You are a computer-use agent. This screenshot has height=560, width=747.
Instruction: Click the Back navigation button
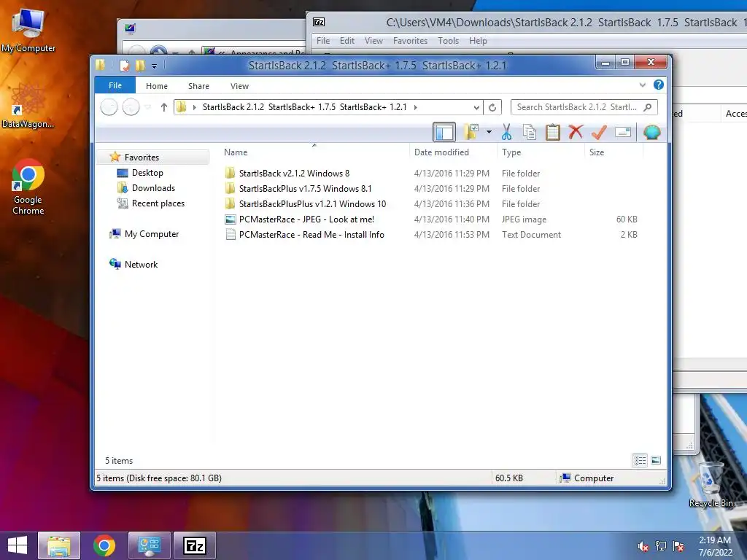(109, 107)
